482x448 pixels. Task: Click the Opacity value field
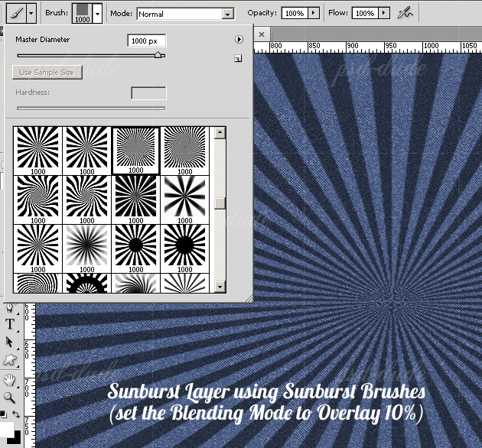295,13
